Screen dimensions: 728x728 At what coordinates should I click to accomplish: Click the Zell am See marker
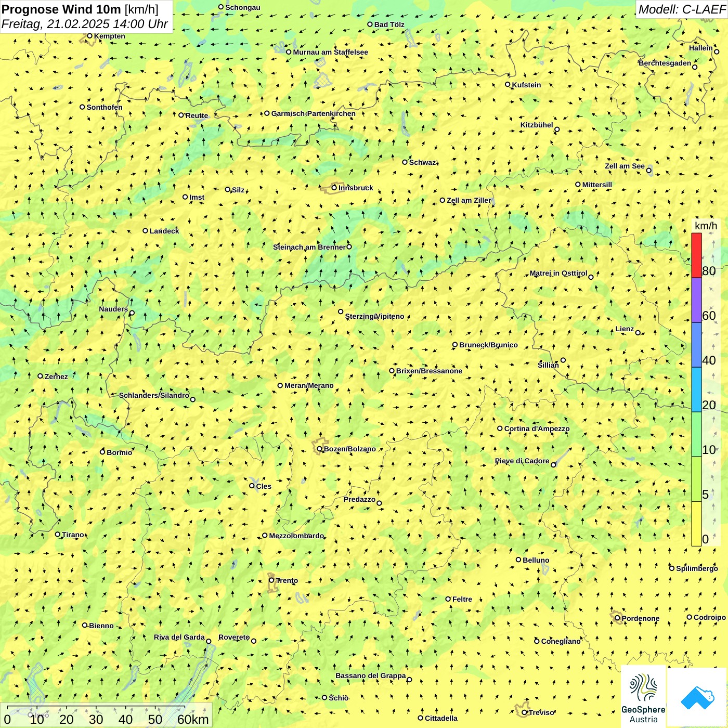click(648, 170)
